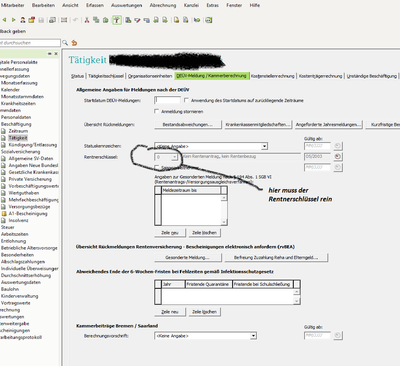Click the Startdatum DEÜV-Meldungen input field

coord(168,100)
